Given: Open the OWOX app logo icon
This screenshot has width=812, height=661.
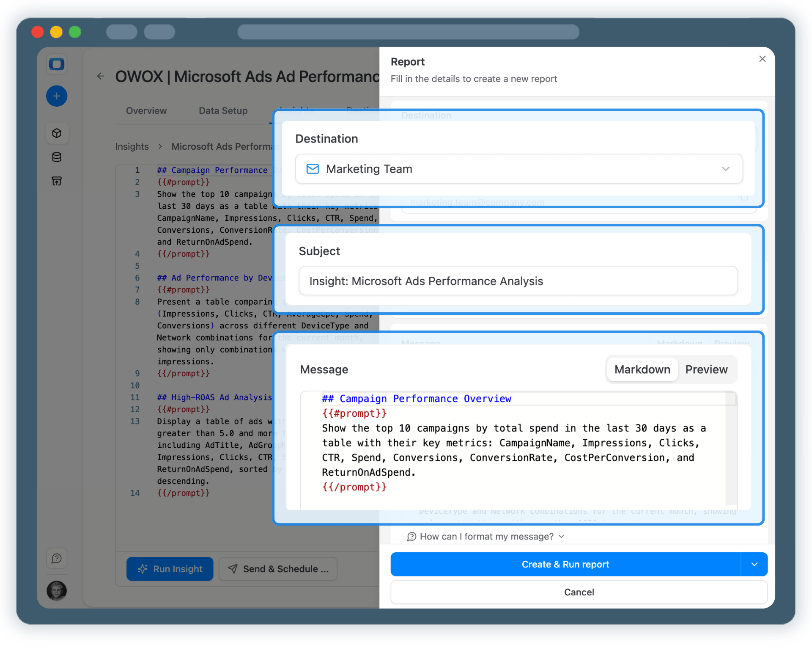Looking at the screenshot, I should click(x=57, y=64).
